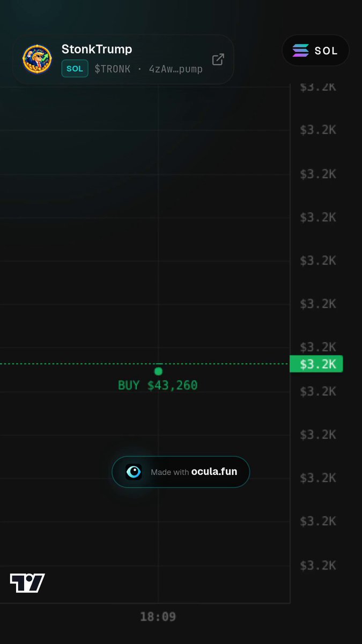Click the highlighted green $3.2K price tag
The image size is (362, 644).
tap(316, 364)
